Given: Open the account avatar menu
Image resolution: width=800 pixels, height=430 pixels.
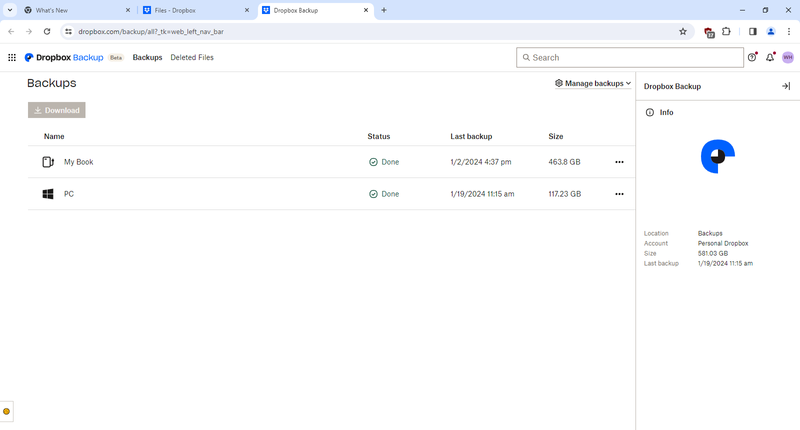Looking at the screenshot, I should 788,58.
